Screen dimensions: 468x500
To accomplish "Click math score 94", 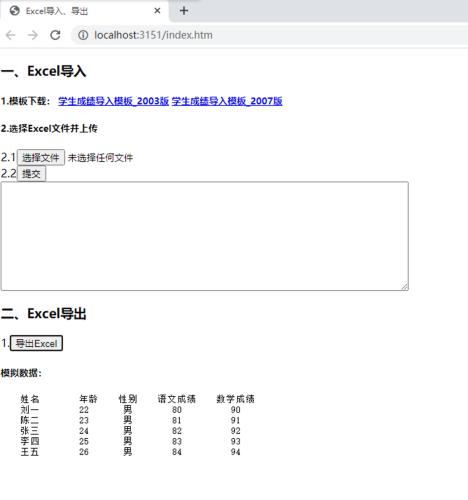I will [x=235, y=452].
